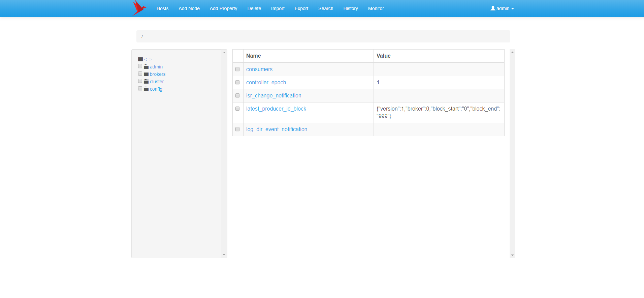The image size is (644, 298).
Task: Open the admin user dropdown
Action: pos(502,8)
